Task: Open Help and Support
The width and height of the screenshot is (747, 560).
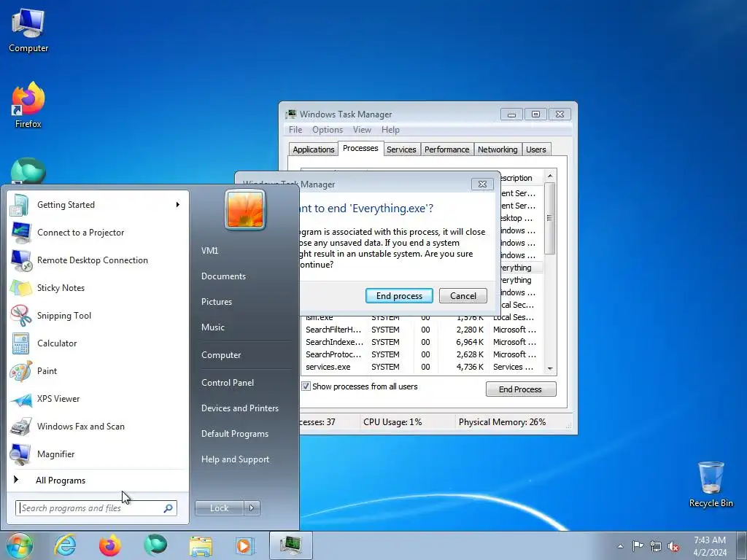Action: 236,459
